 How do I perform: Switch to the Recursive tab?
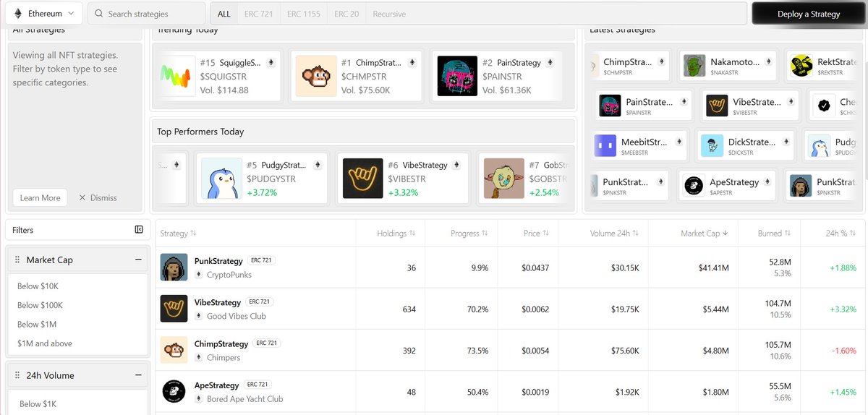(389, 14)
